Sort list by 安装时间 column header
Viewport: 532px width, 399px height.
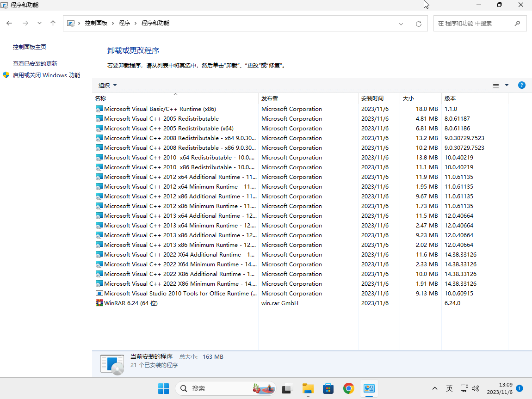tap(379, 98)
